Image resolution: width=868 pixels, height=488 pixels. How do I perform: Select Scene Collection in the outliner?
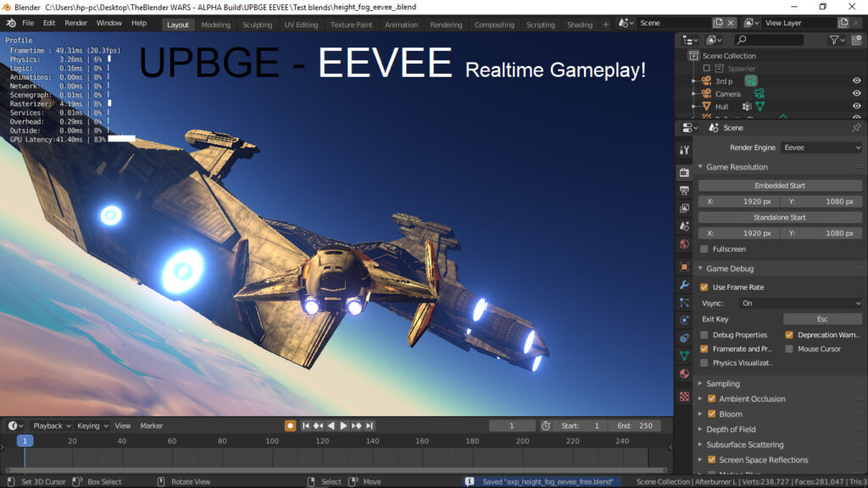[728, 56]
